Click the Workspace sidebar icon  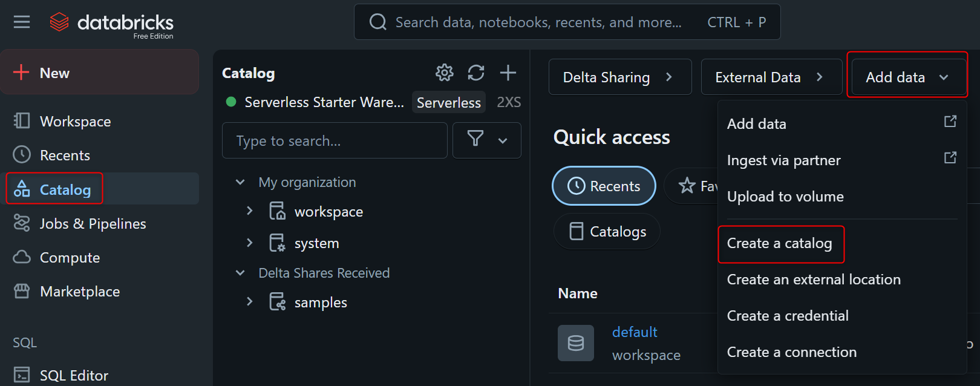(22, 121)
